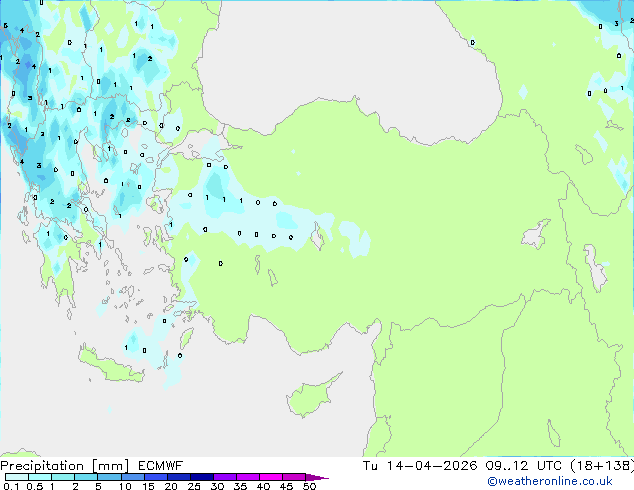The image size is (634, 490).
Task: Open the weatheronline.co.uk copyright link
Action: click(550, 482)
